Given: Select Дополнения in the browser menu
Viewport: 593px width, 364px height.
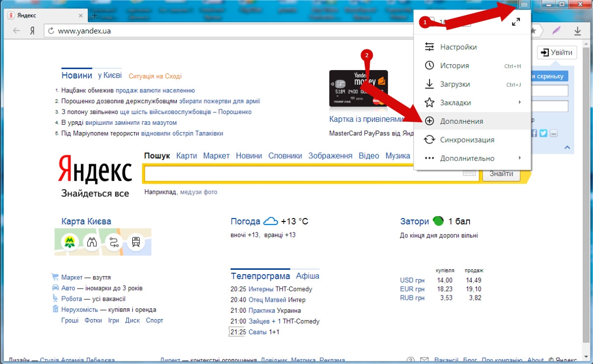Looking at the screenshot, I should (x=473, y=121).
